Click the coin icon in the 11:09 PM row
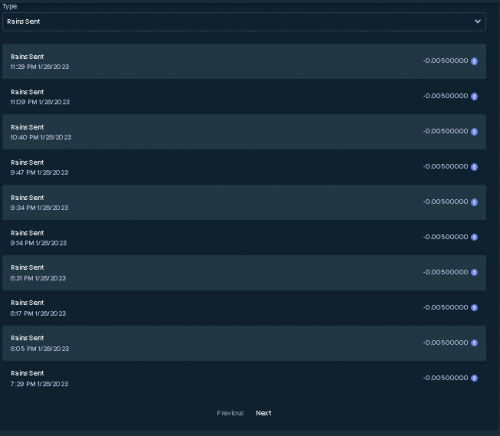 point(474,96)
